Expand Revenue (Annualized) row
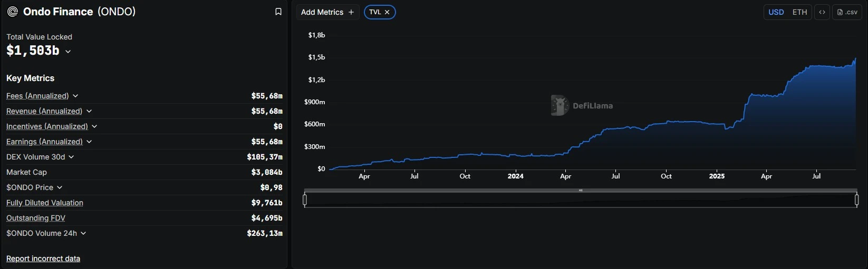The width and height of the screenshot is (868, 269). pyautogui.click(x=89, y=111)
